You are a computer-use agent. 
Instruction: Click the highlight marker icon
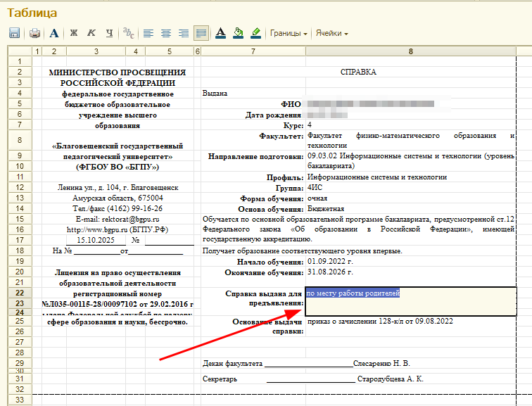point(255,33)
